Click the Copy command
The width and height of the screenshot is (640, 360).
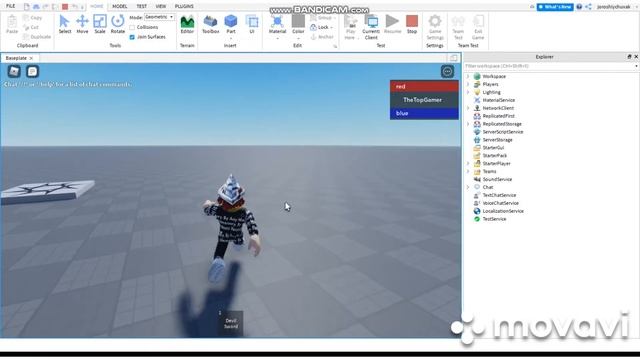pyautogui.click(x=33, y=18)
